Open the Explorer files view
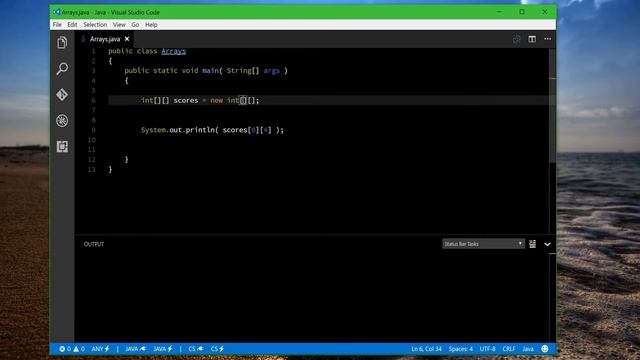Image resolution: width=640 pixels, height=360 pixels. click(x=62, y=42)
